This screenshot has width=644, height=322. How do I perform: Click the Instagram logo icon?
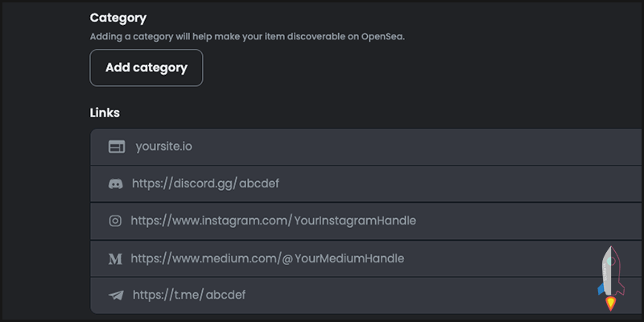click(x=115, y=221)
